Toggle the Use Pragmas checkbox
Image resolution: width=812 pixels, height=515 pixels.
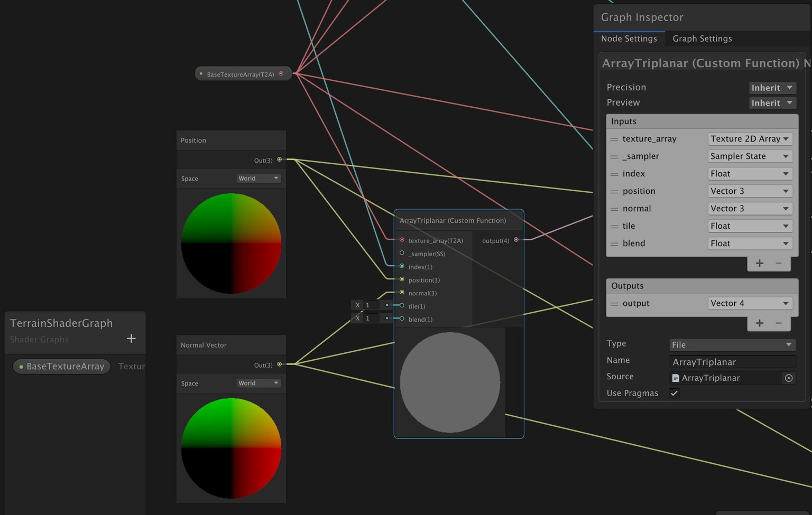pos(674,393)
